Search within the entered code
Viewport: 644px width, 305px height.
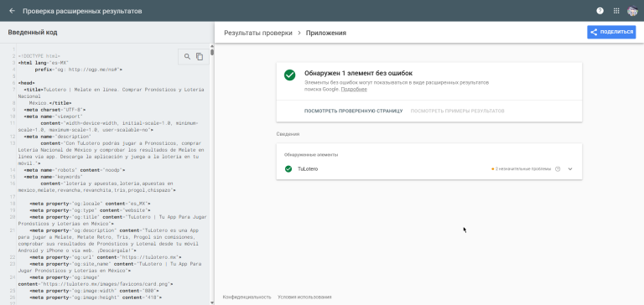point(187,57)
